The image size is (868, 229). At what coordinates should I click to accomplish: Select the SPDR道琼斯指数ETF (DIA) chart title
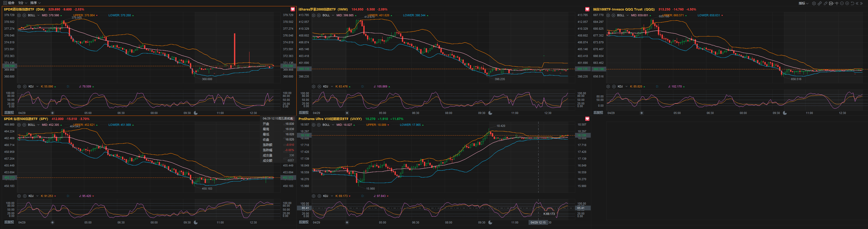[24, 9]
